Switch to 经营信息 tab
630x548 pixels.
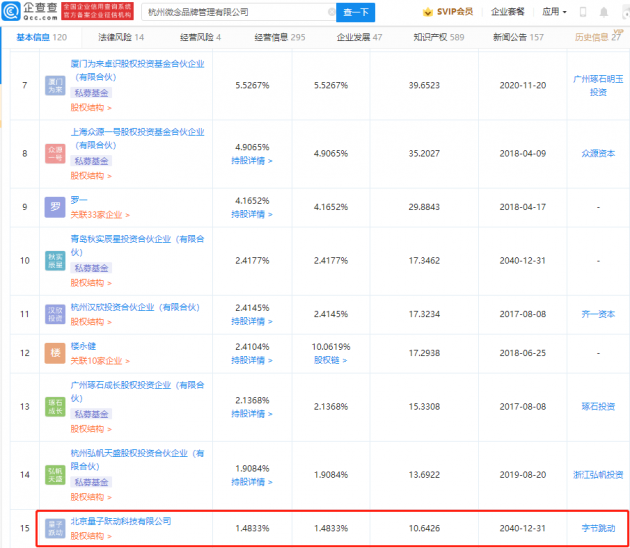tap(280, 37)
